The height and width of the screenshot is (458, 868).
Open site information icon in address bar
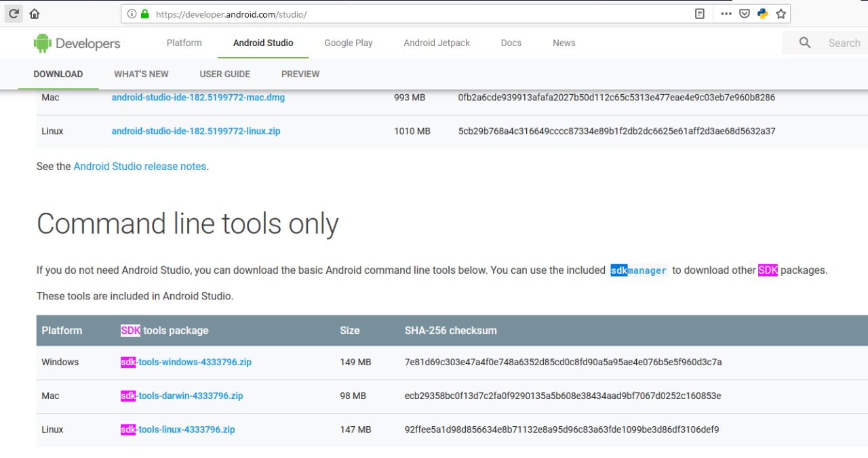tap(132, 14)
